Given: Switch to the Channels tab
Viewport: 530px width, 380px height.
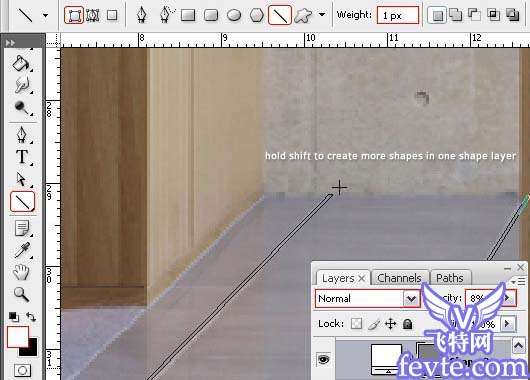Looking at the screenshot, I should point(399,278).
